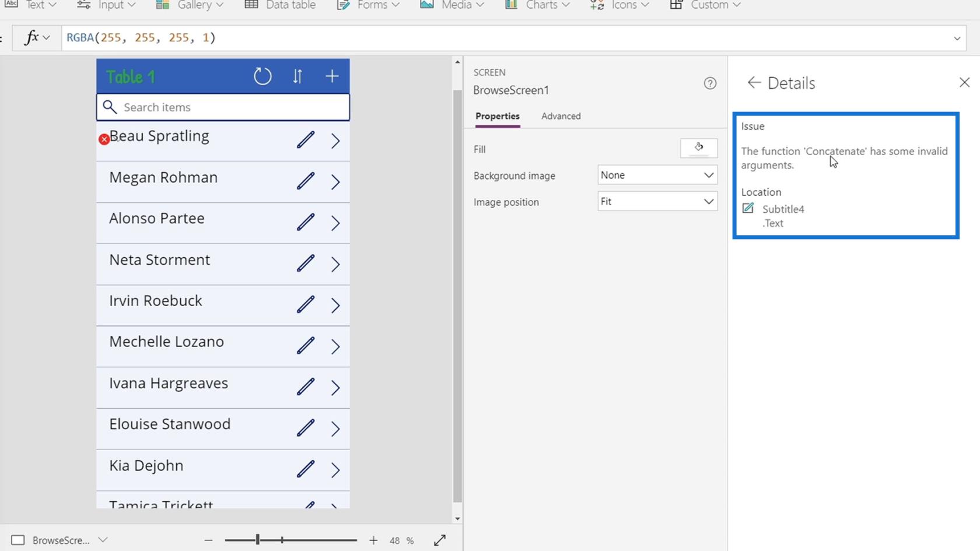Click the zoom slider handle
This screenshot has height=551, width=980.
257,540
